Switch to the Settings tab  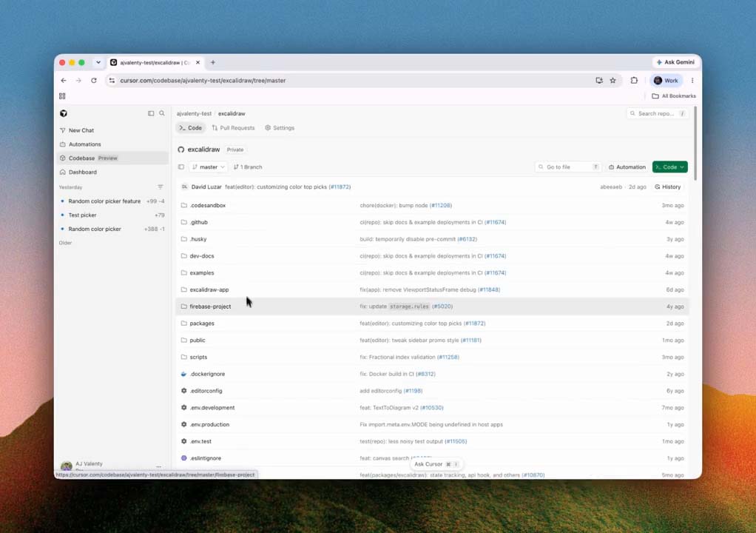point(280,128)
